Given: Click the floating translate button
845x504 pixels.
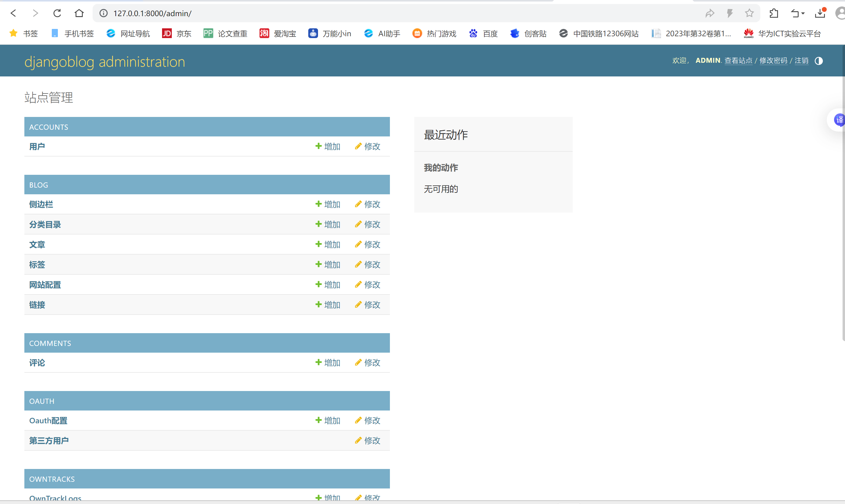Looking at the screenshot, I should pos(839,120).
